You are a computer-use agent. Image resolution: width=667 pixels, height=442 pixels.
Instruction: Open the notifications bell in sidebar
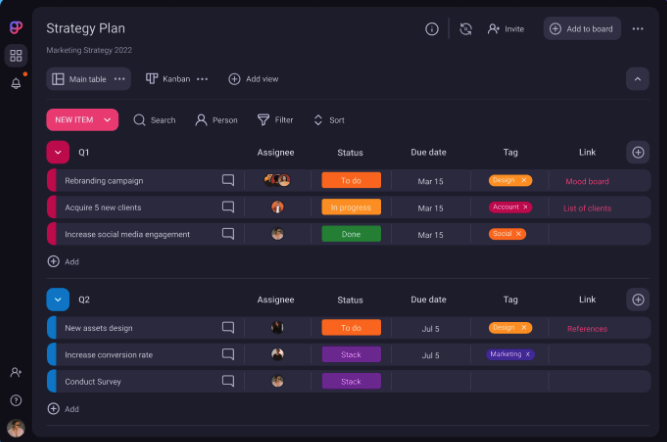(15, 83)
